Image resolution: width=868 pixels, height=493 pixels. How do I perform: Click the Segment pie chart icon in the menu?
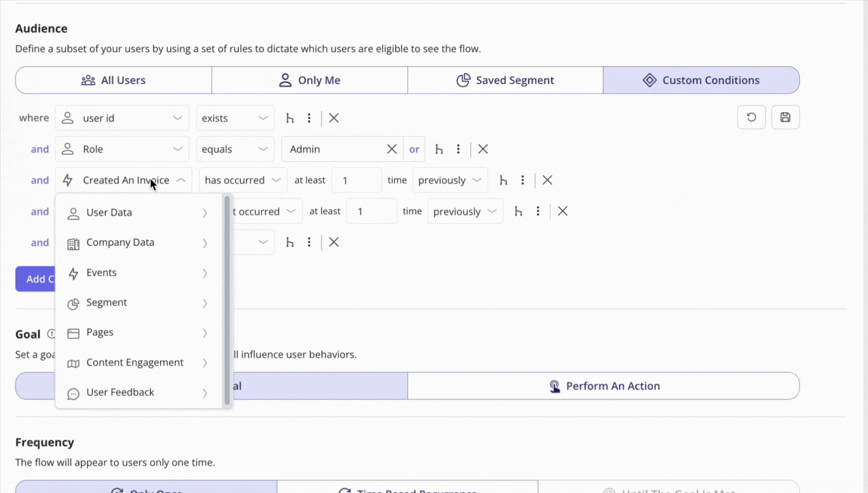(73, 303)
